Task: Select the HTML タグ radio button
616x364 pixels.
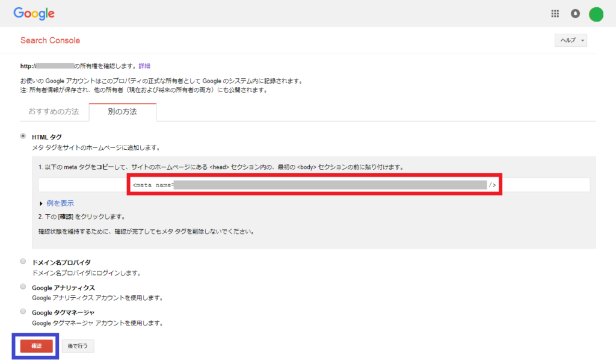Action: click(x=23, y=136)
